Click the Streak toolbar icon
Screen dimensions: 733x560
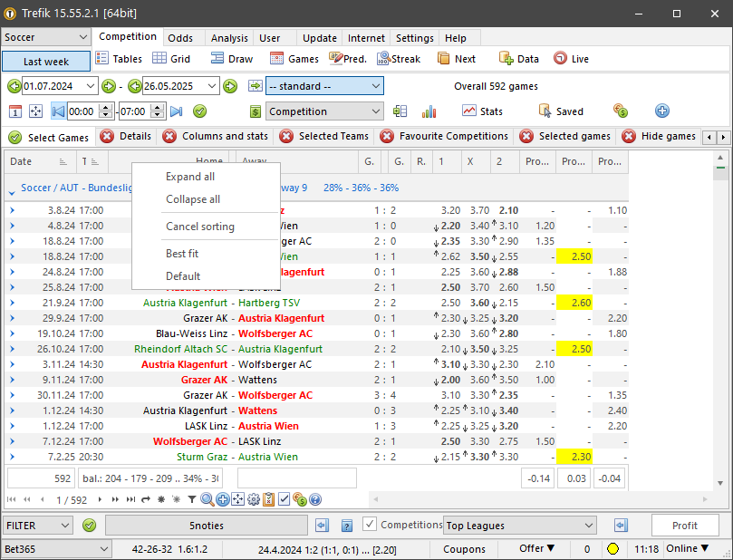point(382,59)
